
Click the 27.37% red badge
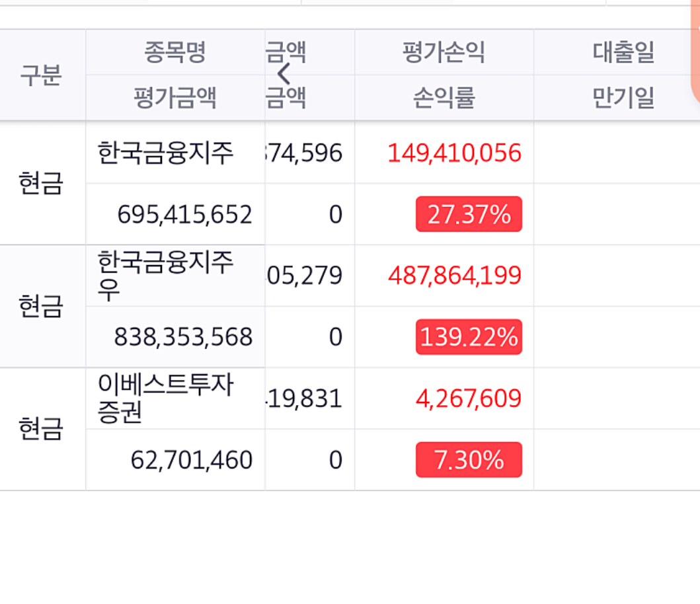[x=467, y=213]
